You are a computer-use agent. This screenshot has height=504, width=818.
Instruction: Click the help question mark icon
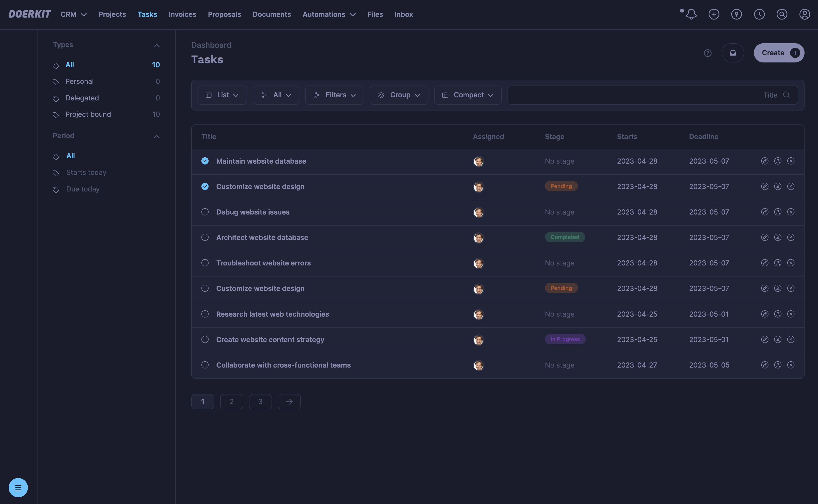coord(708,53)
